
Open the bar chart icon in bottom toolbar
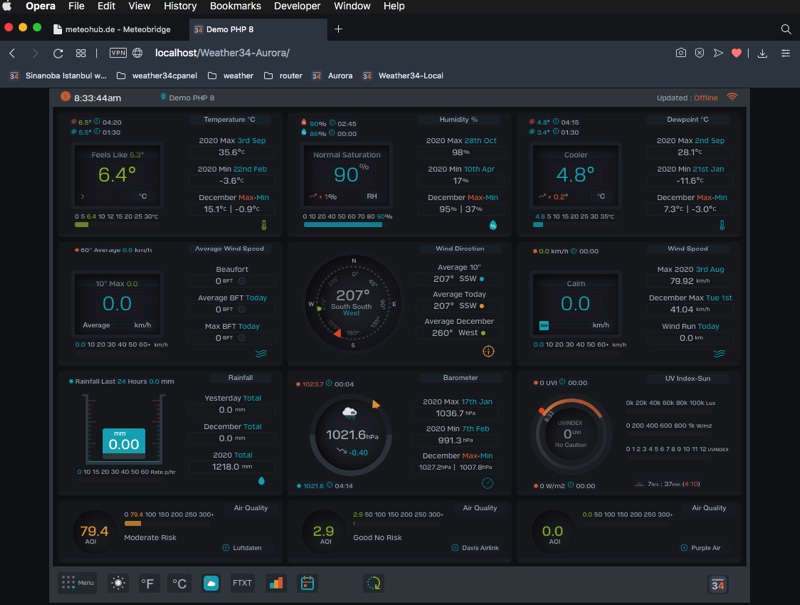(276, 583)
